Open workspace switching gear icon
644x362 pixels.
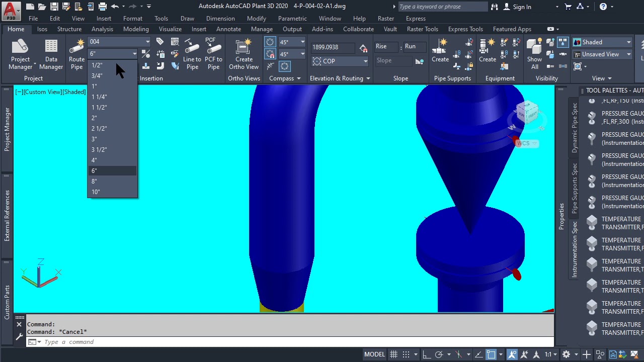(x=566, y=354)
